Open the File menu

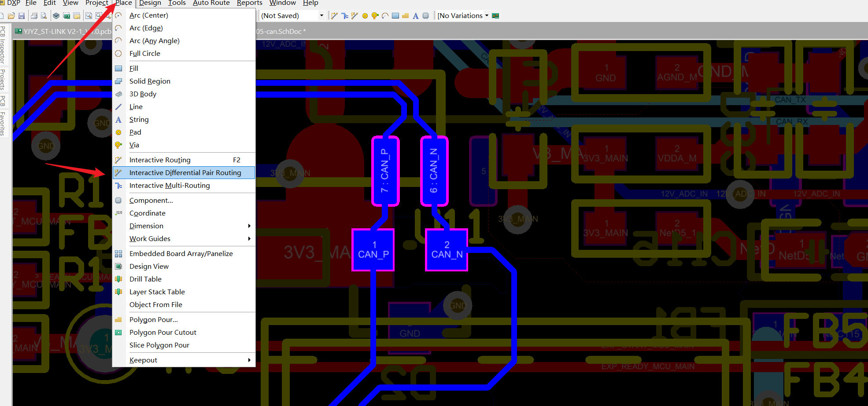[x=31, y=3]
